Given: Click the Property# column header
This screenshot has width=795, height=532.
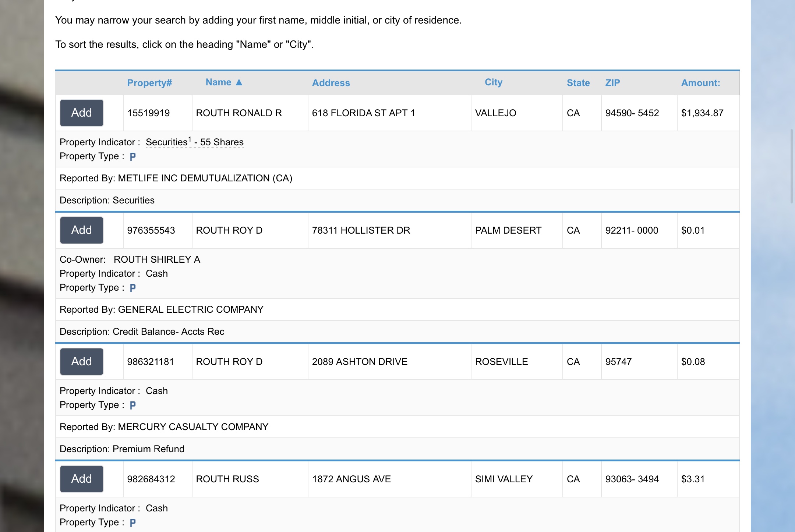Looking at the screenshot, I should pos(149,83).
